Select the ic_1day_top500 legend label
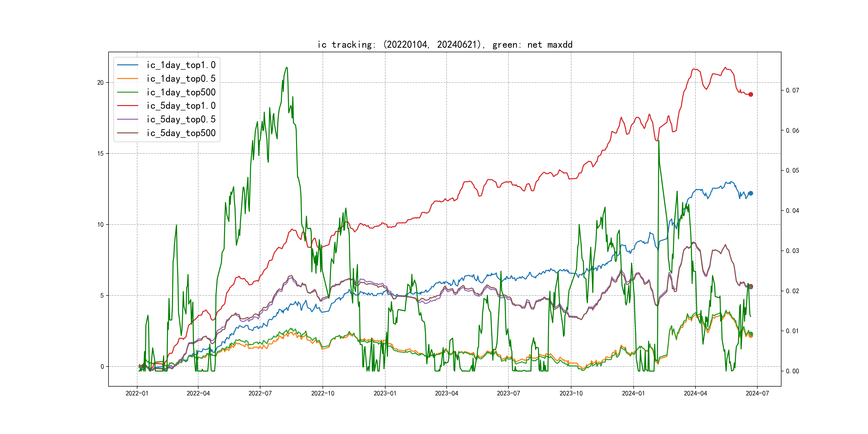Viewport: 868px width, 434px height. [181, 92]
